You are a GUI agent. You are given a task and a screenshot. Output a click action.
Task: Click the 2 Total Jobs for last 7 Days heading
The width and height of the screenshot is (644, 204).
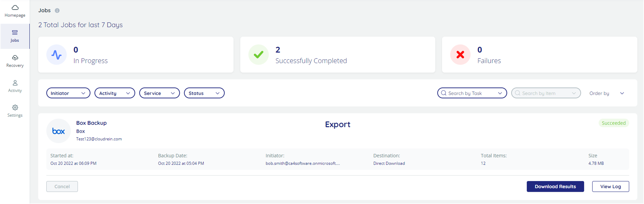coord(81,25)
